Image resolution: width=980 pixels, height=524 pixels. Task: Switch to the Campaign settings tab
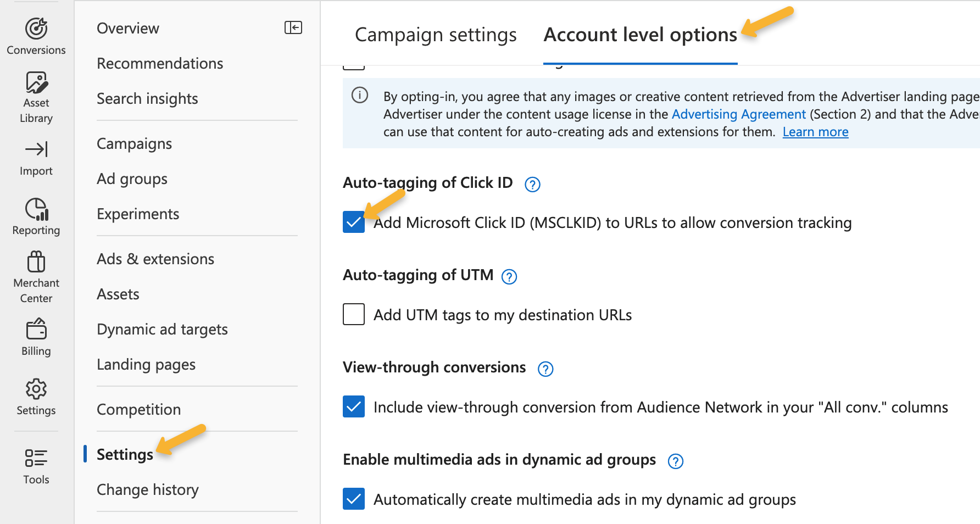click(436, 35)
